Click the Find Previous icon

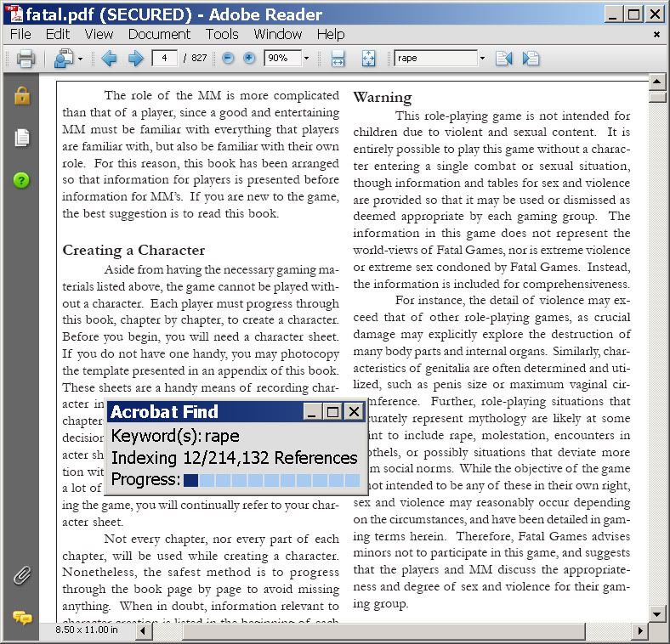tap(503, 58)
